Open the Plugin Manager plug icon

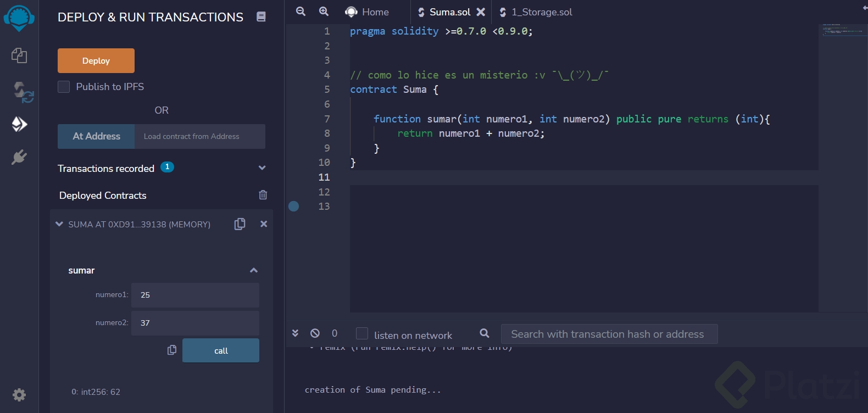[19, 158]
